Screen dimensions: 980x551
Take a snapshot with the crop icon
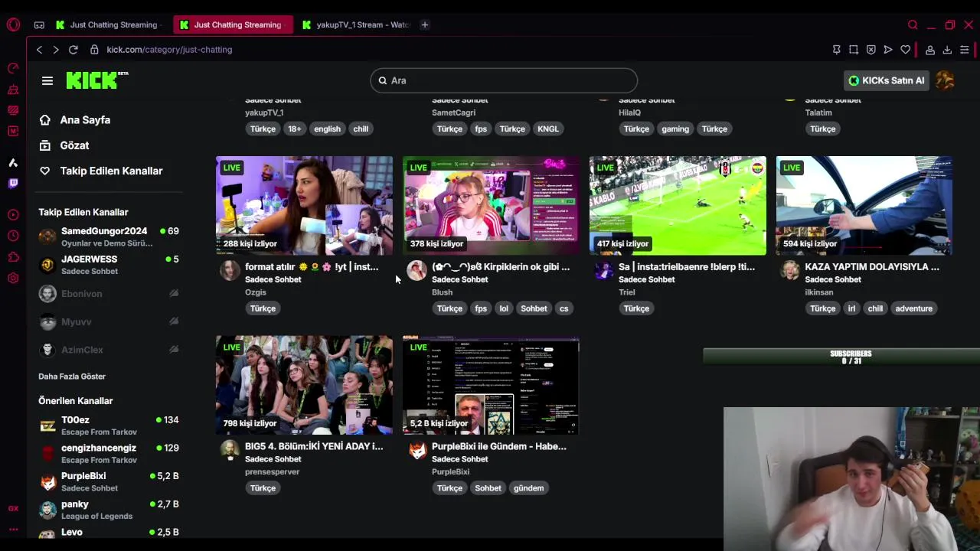click(x=854, y=50)
